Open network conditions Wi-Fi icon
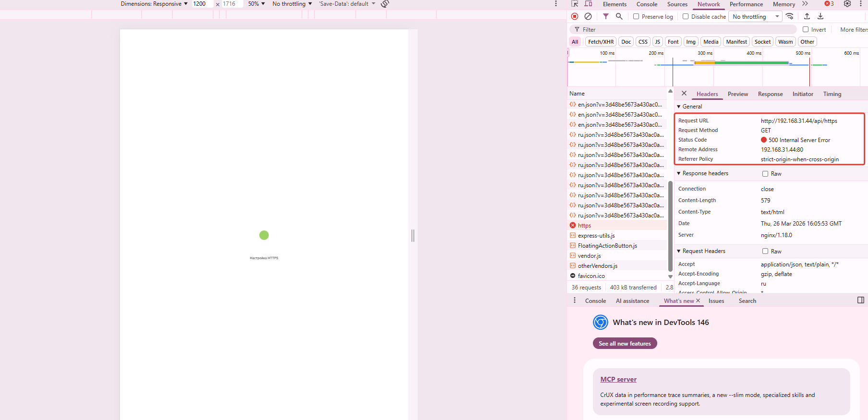This screenshot has width=868, height=420. [x=790, y=16]
